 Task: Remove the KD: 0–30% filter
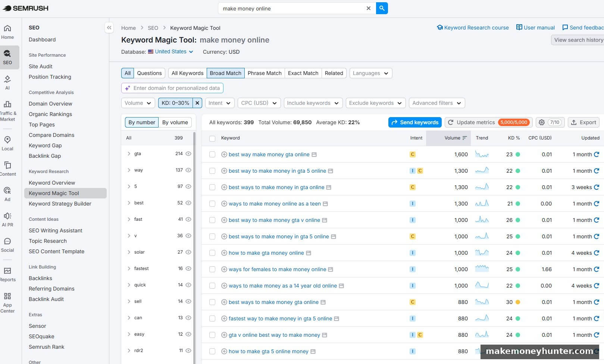click(x=197, y=103)
